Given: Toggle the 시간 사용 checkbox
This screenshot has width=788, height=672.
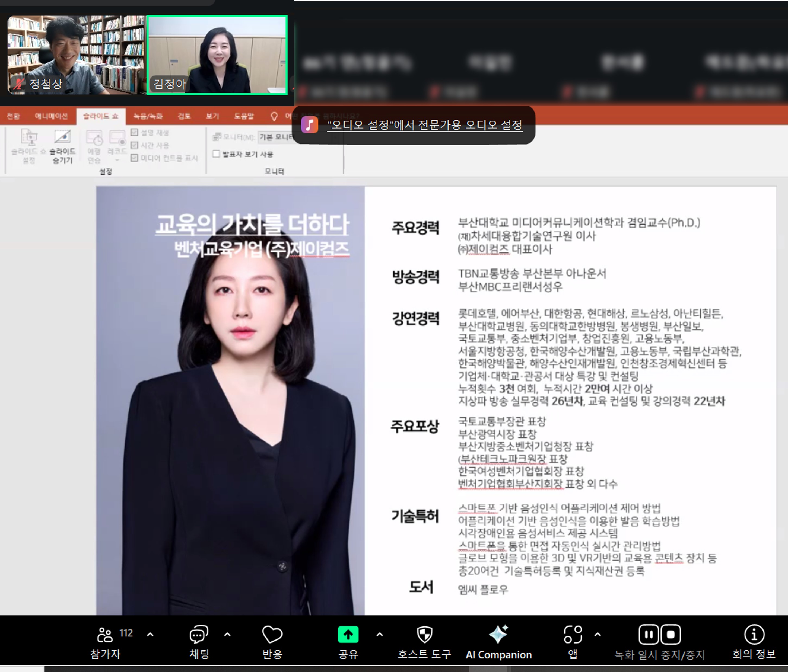Looking at the screenshot, I should tap(134, 145).
